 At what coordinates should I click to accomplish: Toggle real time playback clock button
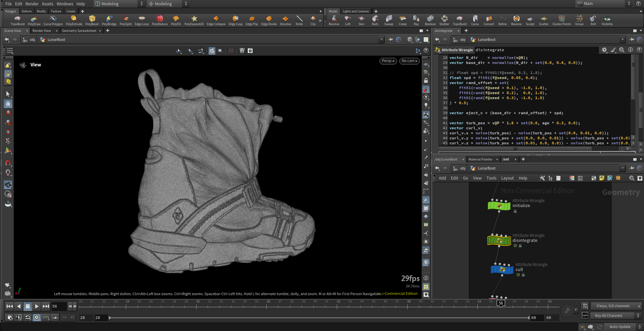[x=37, y=317]
